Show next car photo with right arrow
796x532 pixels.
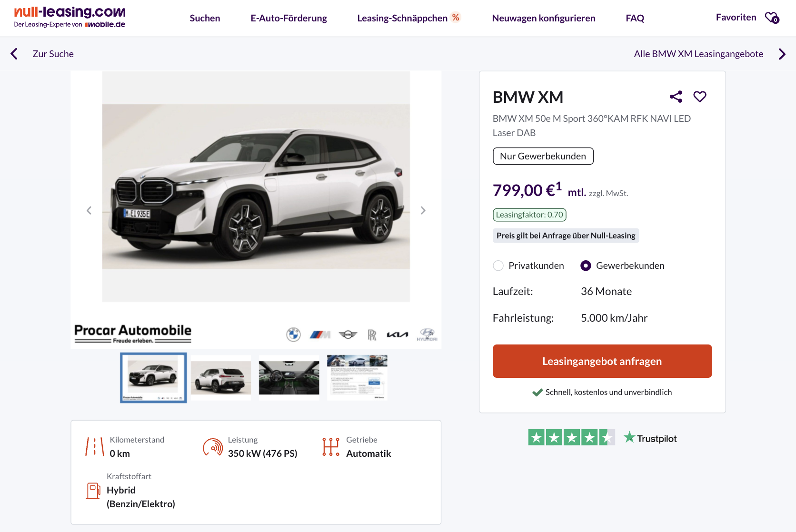[423, 210]
